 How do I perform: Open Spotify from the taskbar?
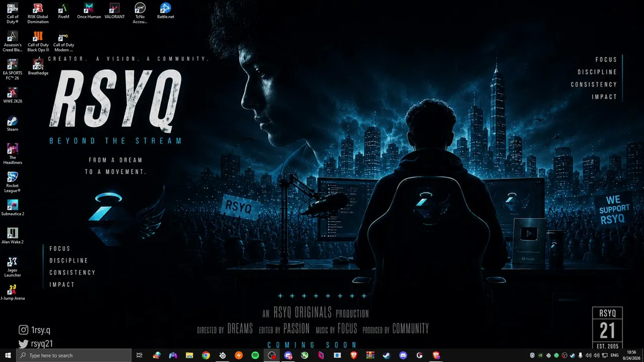255,355
